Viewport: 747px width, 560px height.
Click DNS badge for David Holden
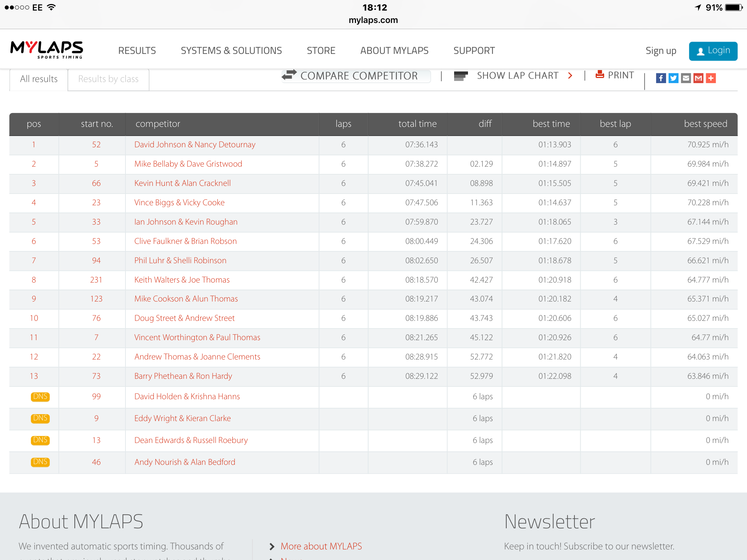pyautogui.click(x=40, y=397)
